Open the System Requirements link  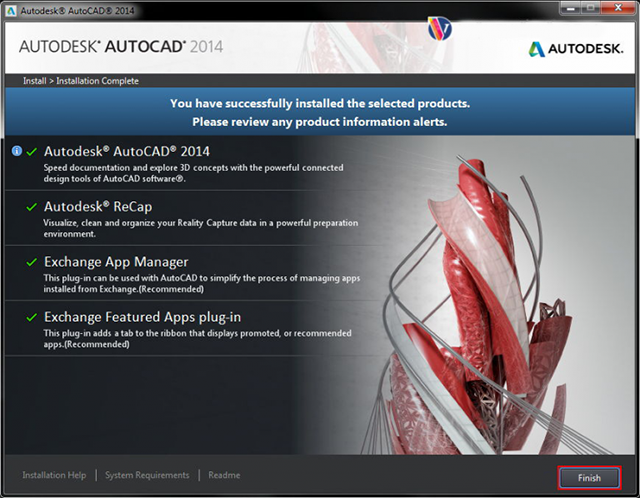click(x=147, y=476)
